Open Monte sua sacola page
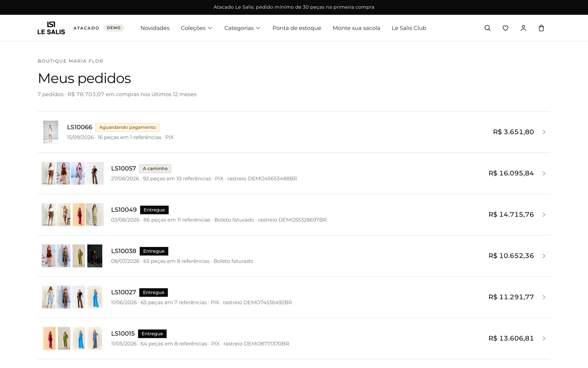 pyautogui.click(x=356, y=28)
